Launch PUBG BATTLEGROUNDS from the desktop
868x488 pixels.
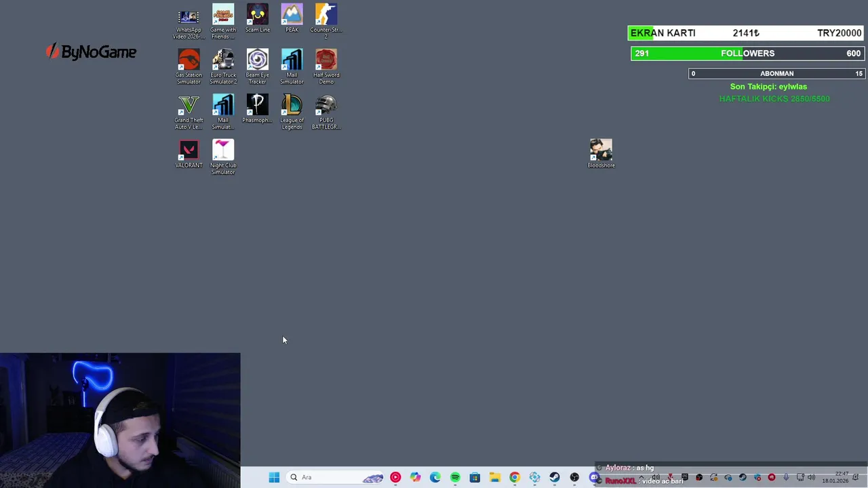tap(326, 113)
